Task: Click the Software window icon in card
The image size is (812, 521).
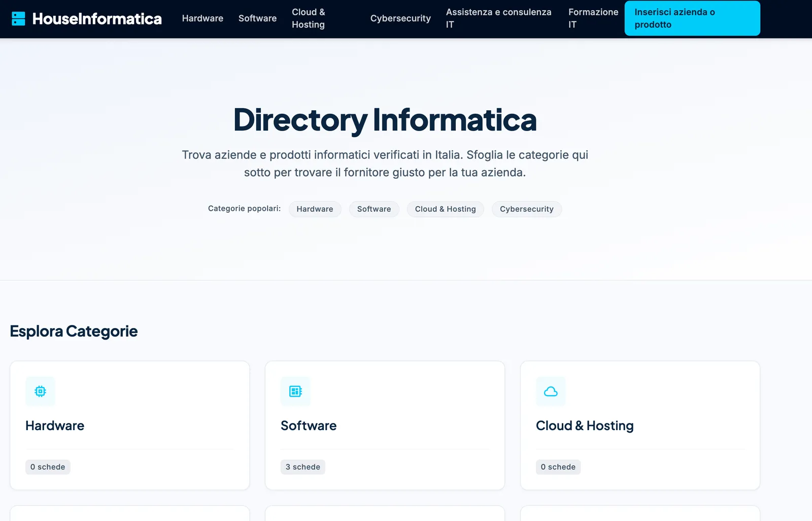Action: (x=295, y=391)
